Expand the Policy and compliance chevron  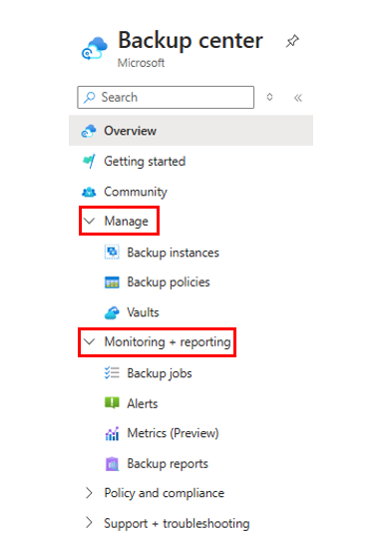tap(89, 493)
